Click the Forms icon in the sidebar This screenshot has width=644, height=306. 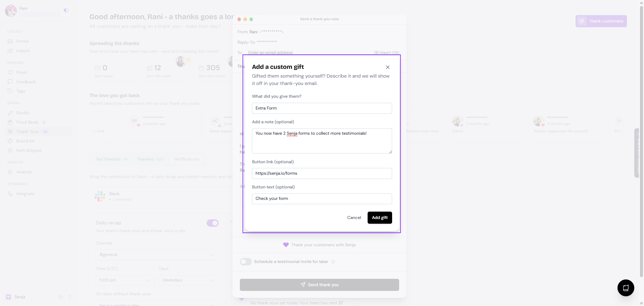(10, 41)
